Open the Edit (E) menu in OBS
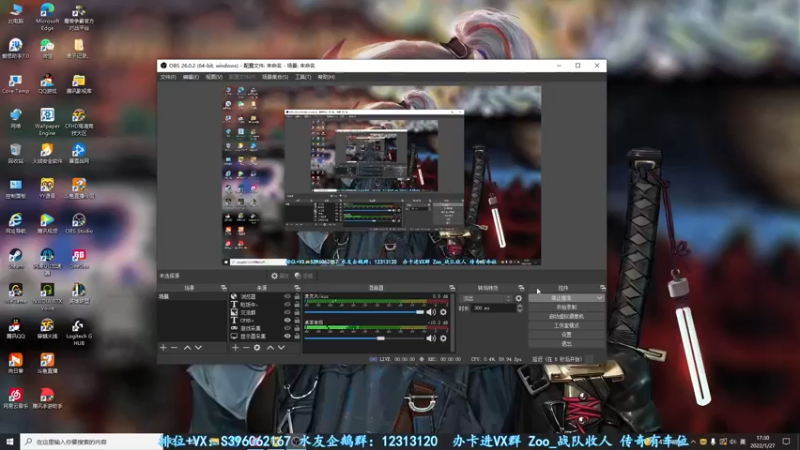Image resolution: width=800 pixels, height=450 pixels. 191,77
